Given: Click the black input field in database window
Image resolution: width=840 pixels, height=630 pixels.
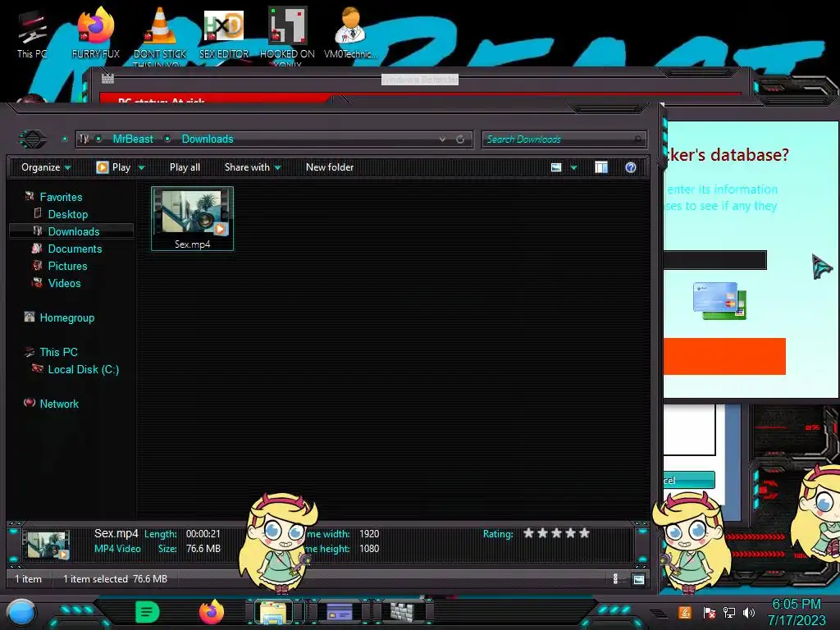Looking at the screenshot, I should 715,260.
